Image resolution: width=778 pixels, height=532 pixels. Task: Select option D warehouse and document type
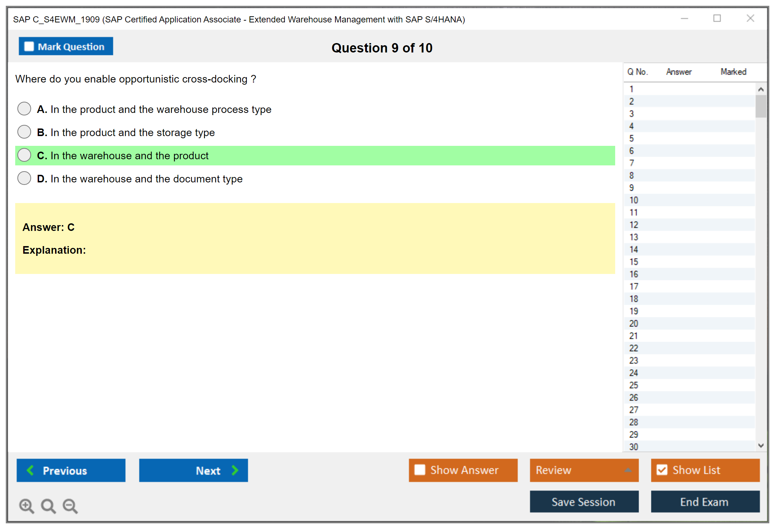point(24,178)
